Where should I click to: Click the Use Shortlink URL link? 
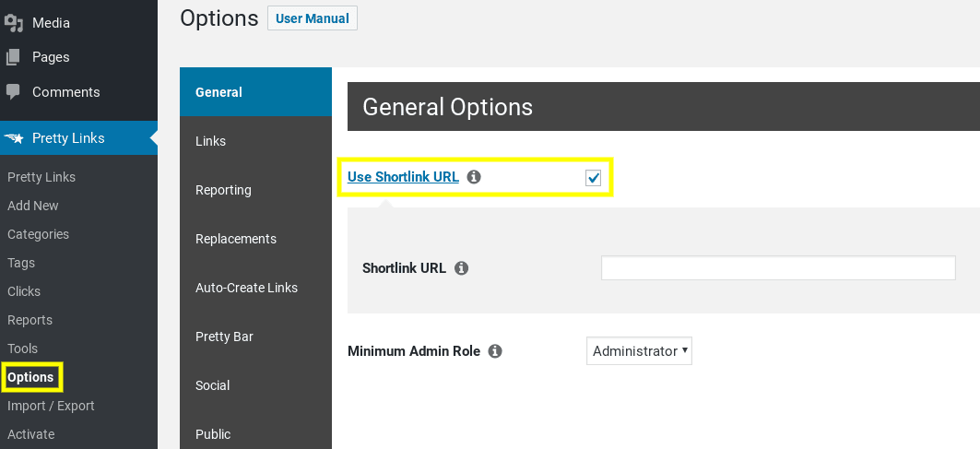[x=403, y=177]
